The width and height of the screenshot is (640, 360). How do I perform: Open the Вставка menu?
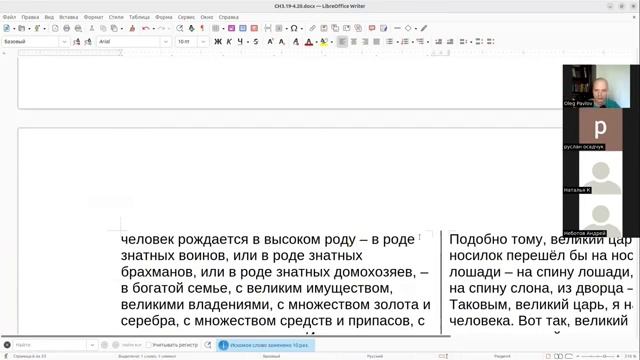[x=69, y=17]
